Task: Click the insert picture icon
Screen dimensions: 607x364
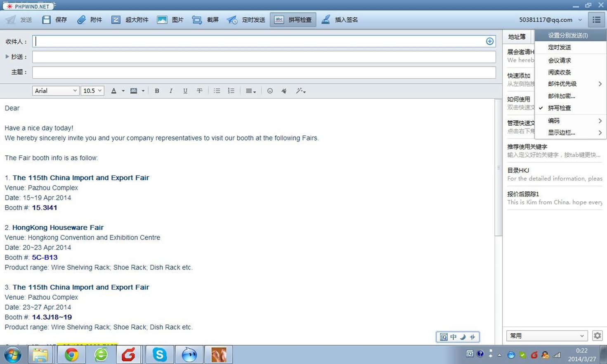Action: coord(162,20)
